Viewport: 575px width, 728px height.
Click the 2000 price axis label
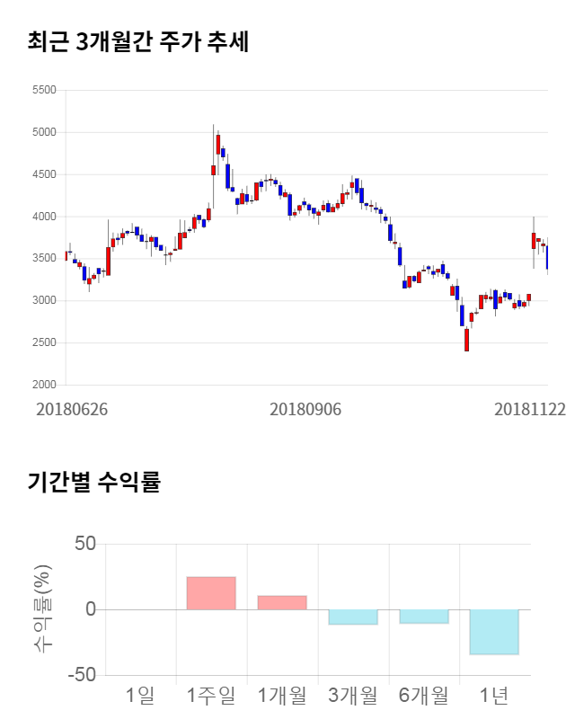(x=43, y=386)
